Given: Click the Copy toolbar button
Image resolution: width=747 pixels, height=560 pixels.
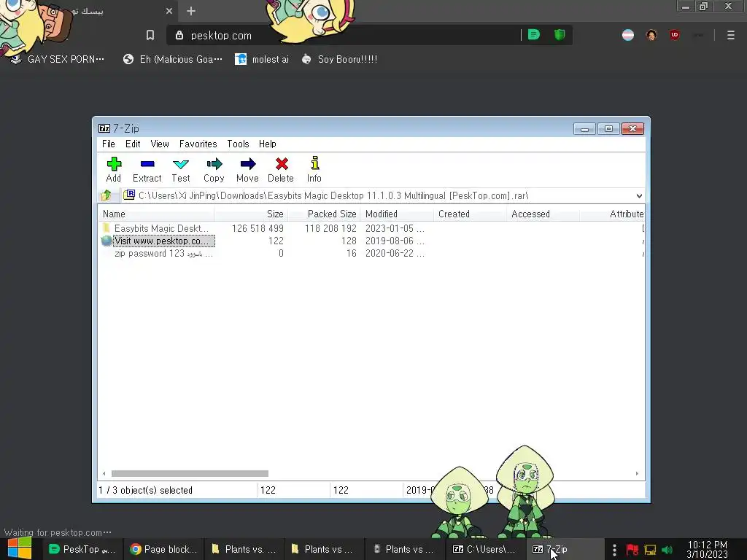Looking at the screenshot, I should pos(214,169).
